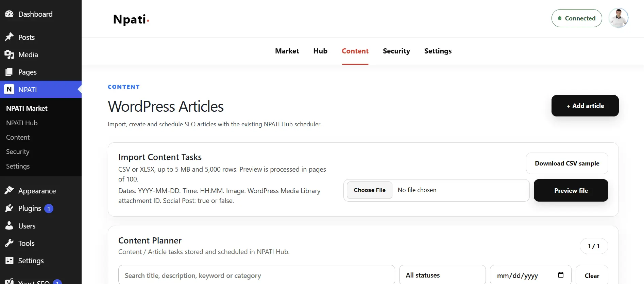Click the Yoast SEO icon

(x=9, y=281)
